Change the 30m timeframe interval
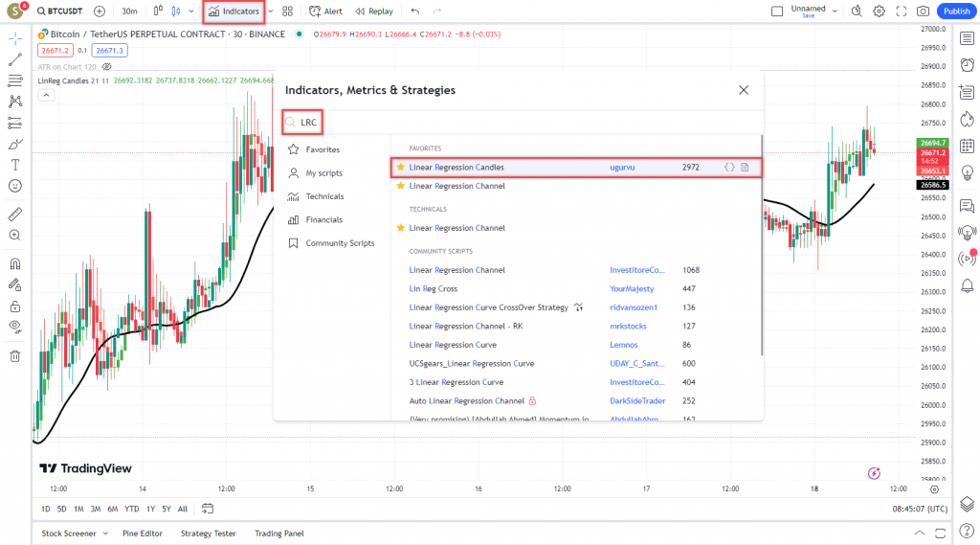The height and width of the screenshot is (545, 980). pyautogui.click(x=129, y=11)
